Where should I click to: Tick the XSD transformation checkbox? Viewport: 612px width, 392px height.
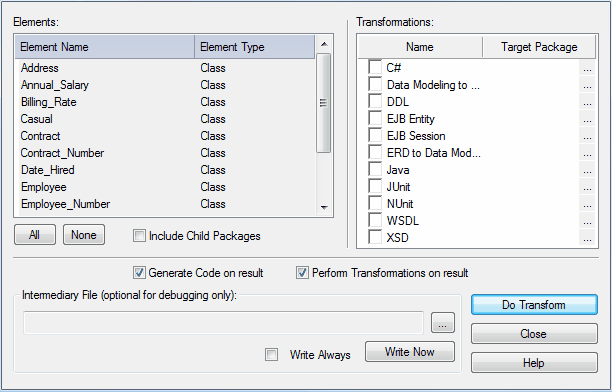pyautogui.click(x=375, y=237)
